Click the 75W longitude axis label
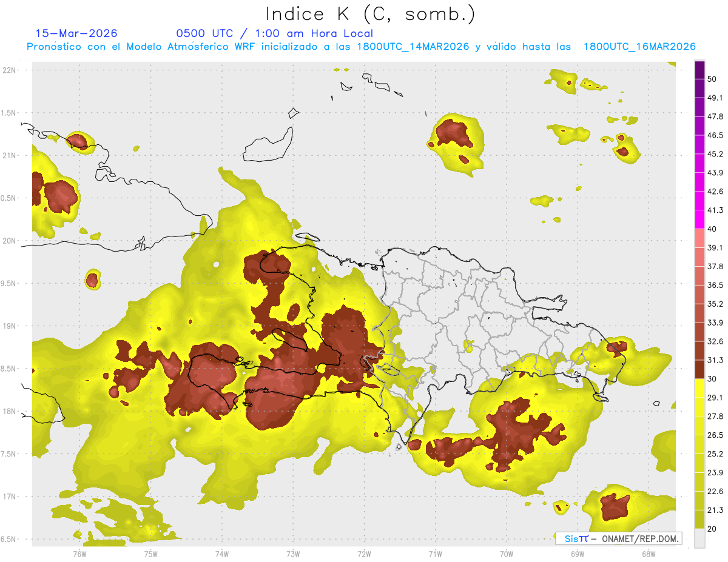 pos(150,554)
